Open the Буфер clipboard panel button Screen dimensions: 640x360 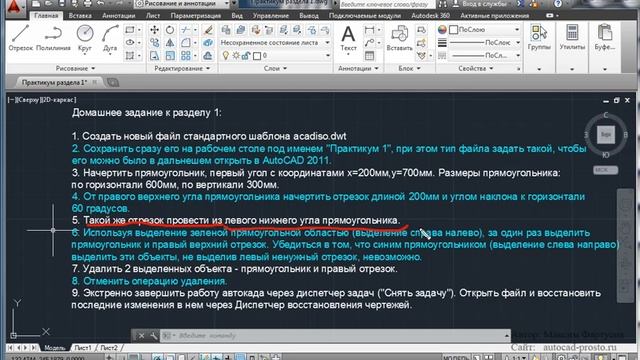[x=604, y=37]
